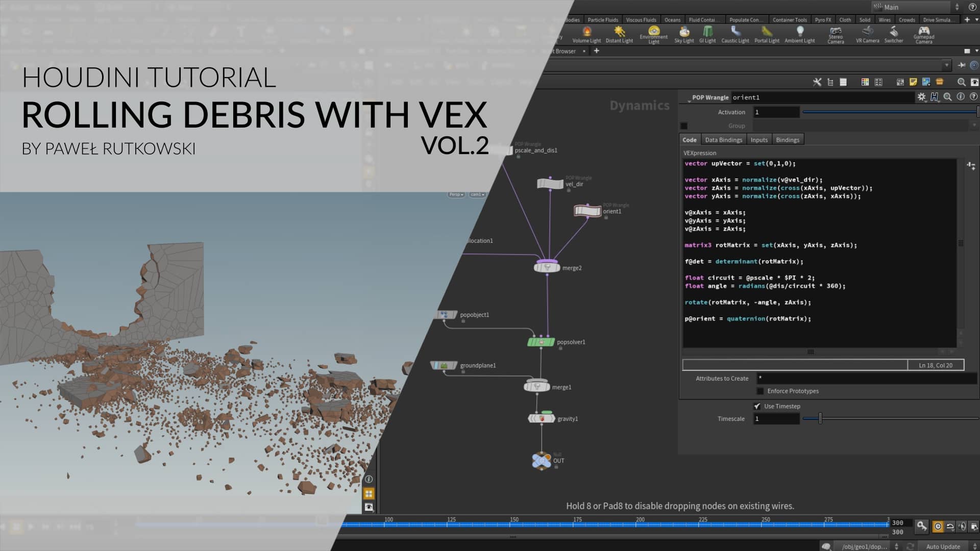Open the Houdini expression help icon on the wrangle
This screenshot has width=980, height=551.
pos(934,97)
